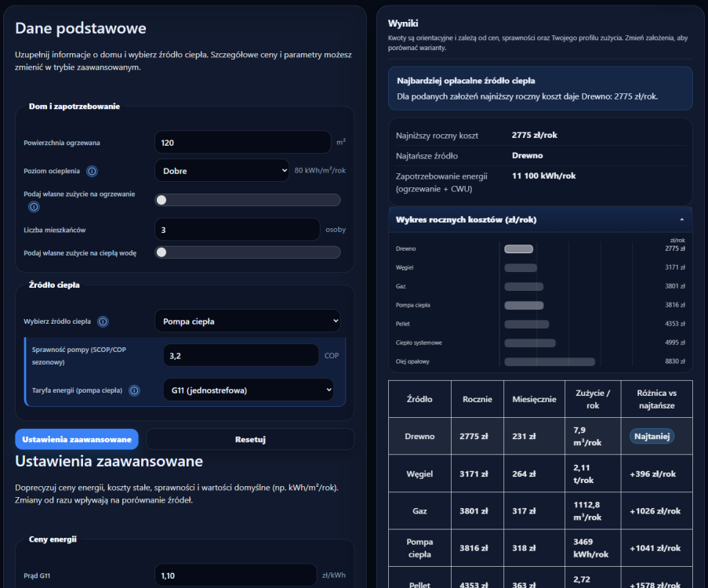This screenshot has height=588, width=708.
Task: Click the Ustawienia zaawansowane button
Action: pos(77,439)
